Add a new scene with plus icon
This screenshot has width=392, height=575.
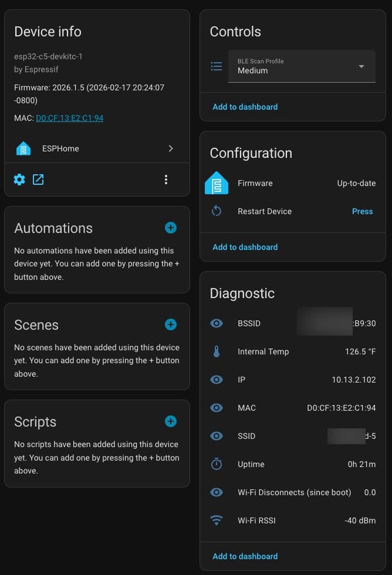(170, 324)
